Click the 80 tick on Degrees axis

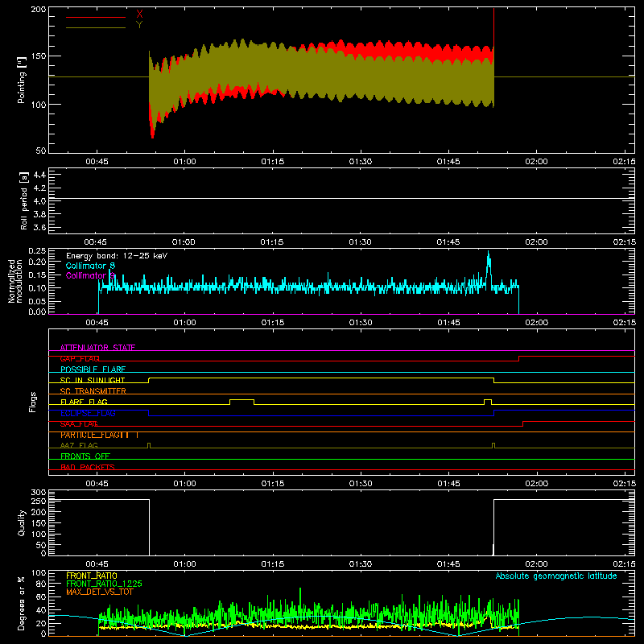click(41, 584)
